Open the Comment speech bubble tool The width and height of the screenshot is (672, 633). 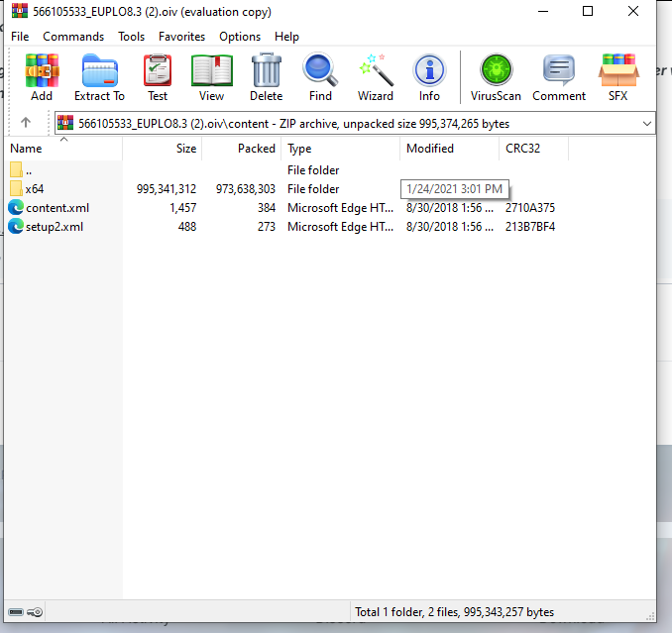[x=559, y=70]
